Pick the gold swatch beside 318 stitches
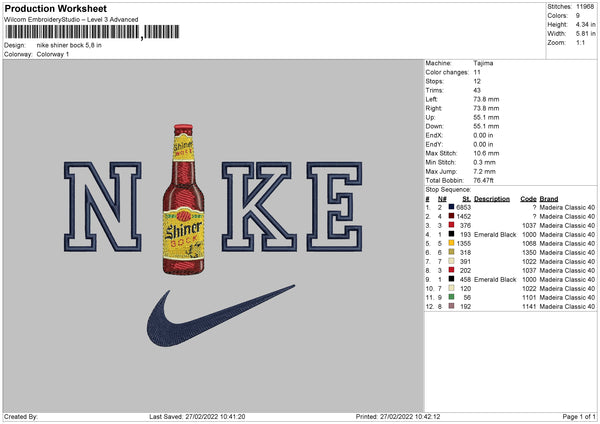 [x=452, y=252]
